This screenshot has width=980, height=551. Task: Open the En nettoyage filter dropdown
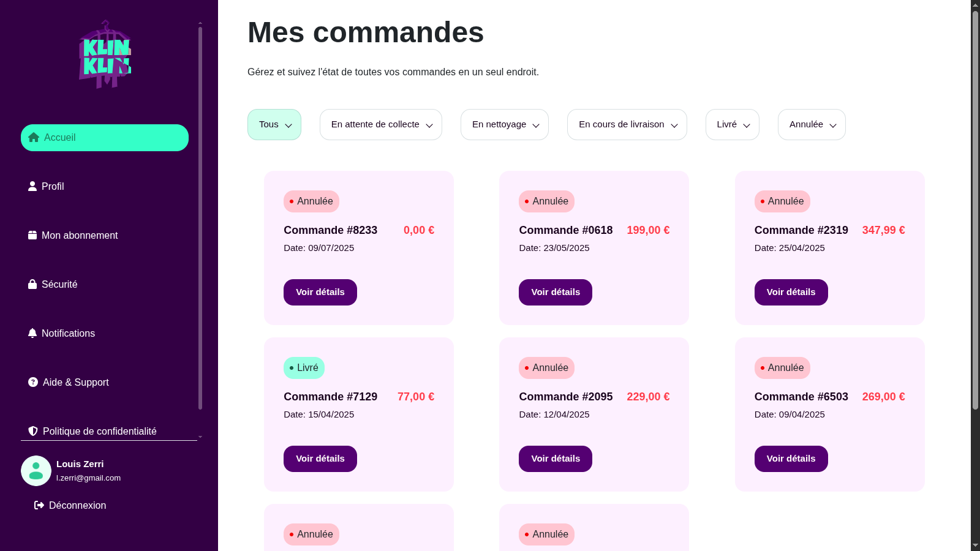coord(504,124)
